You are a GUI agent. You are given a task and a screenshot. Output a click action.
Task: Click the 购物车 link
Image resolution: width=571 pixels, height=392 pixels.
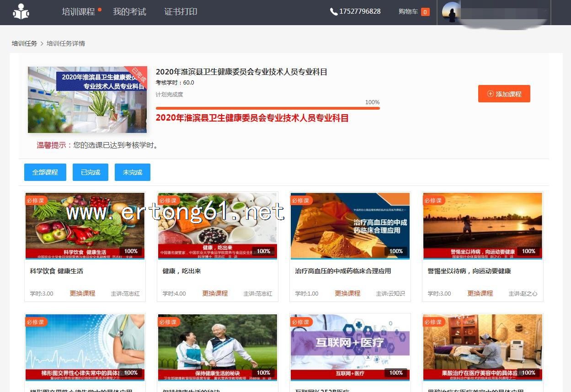408,12
